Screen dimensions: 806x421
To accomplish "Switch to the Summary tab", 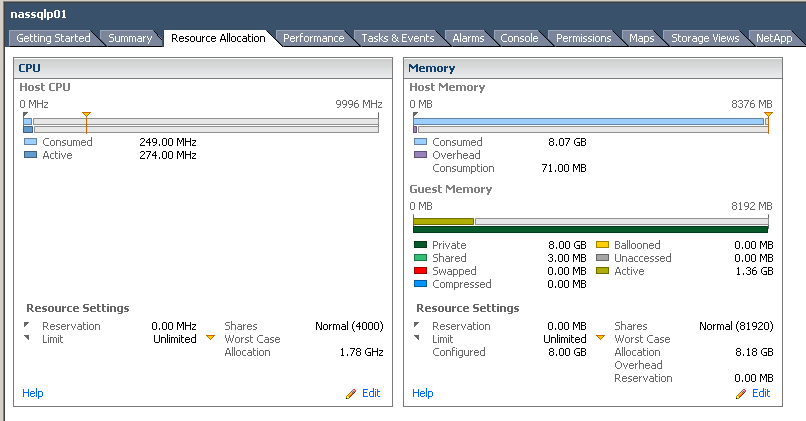I will (x=130, y=38).
